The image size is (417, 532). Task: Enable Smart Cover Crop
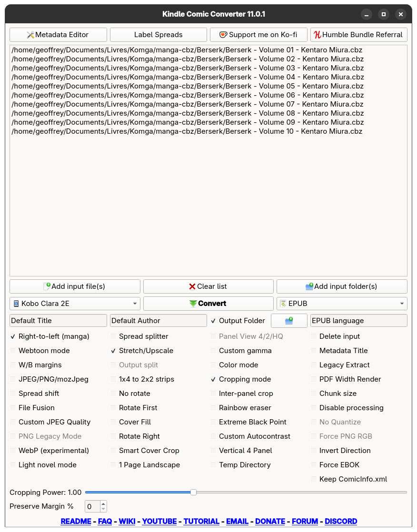tap(113, 450)
